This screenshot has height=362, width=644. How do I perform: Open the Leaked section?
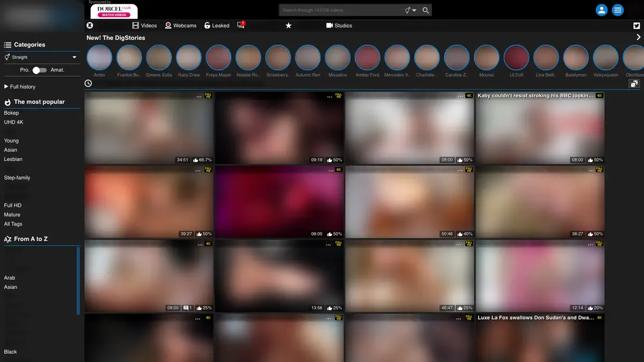217,25
